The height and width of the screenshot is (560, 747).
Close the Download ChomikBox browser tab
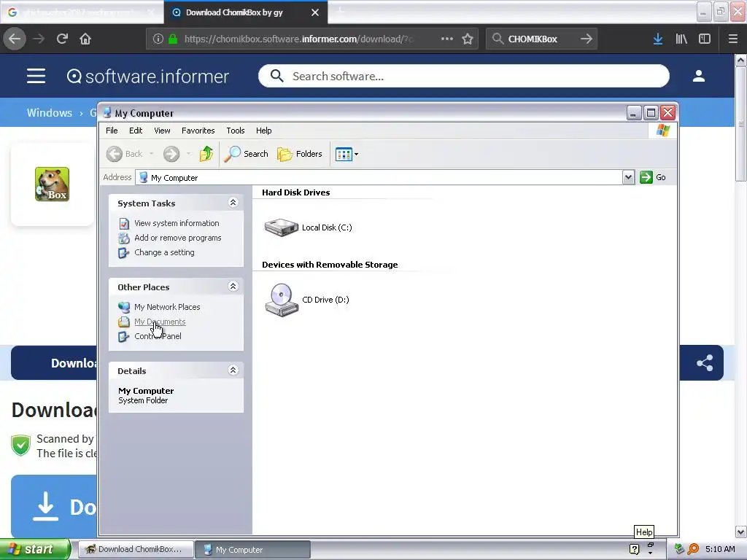point(315,12)
